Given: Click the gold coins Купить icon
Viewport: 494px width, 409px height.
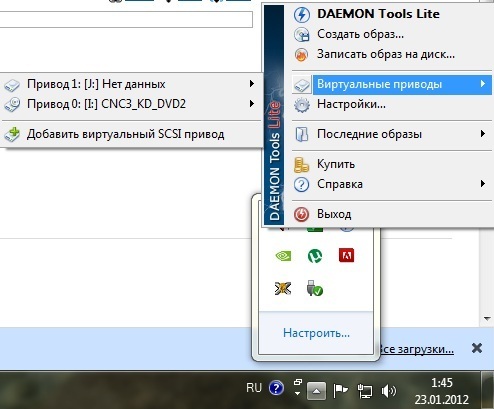Looking at the screenshot, I should point(301,165).
